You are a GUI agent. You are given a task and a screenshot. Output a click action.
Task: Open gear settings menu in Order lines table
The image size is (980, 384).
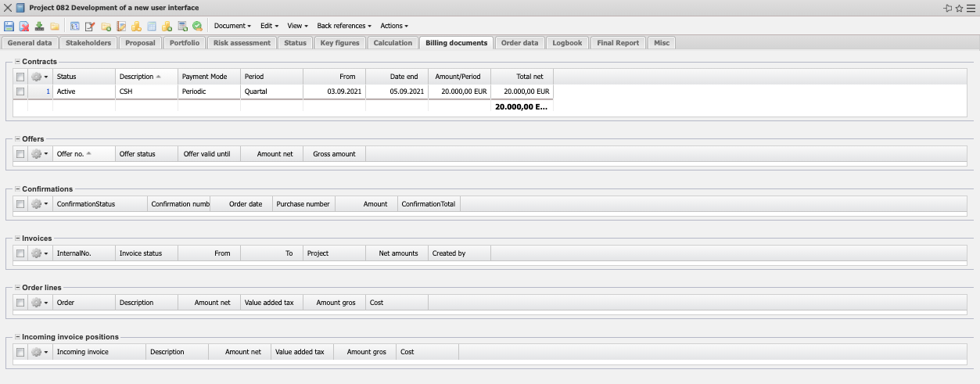[39, 303]
